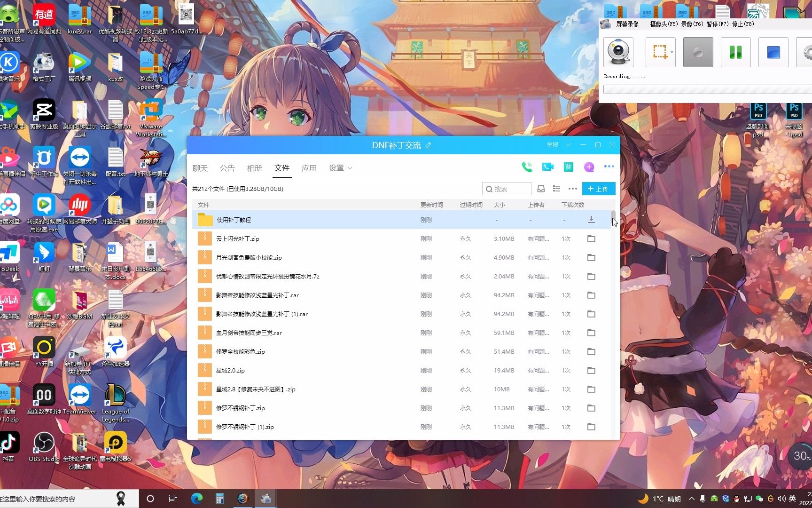The image size is (812, 508).
Task: Click the recorder progress bar
Action: click(708, 89)
